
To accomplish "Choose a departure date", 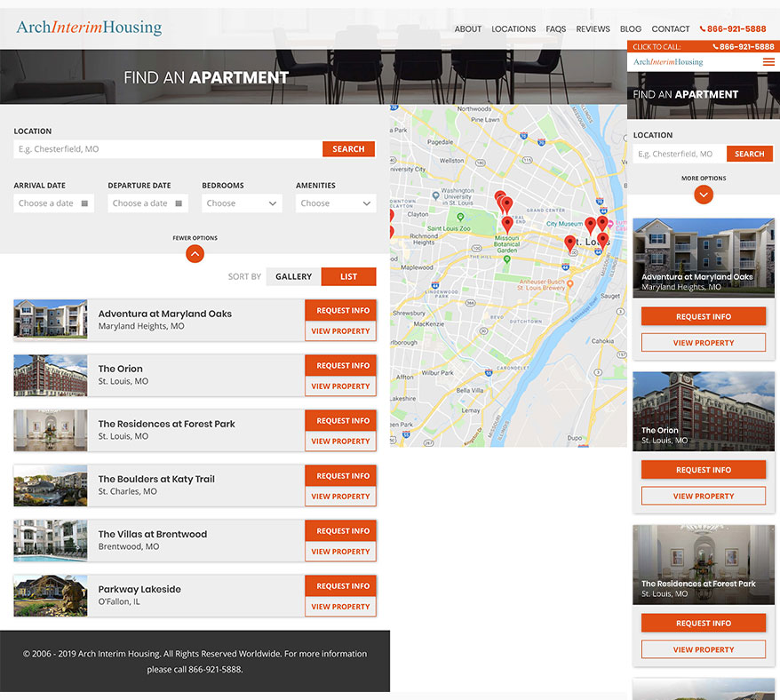I will (x=147, y=203).
